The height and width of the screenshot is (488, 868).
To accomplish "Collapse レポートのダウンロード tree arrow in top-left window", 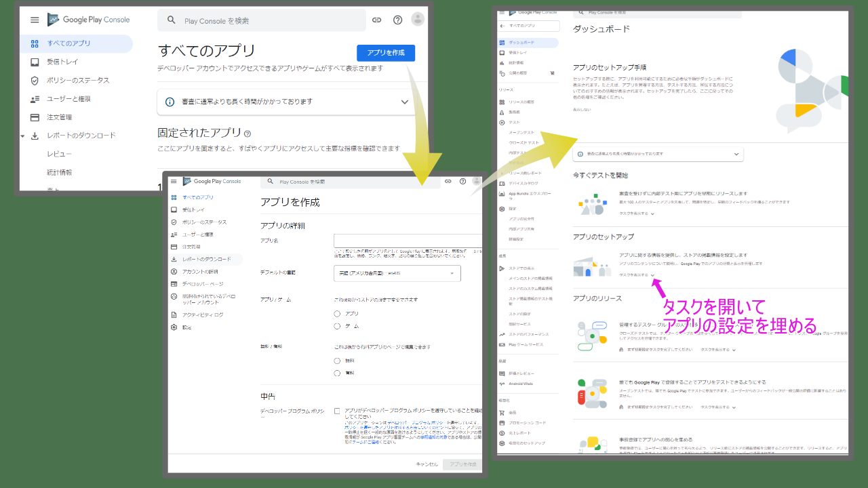I will coord(24,136).
